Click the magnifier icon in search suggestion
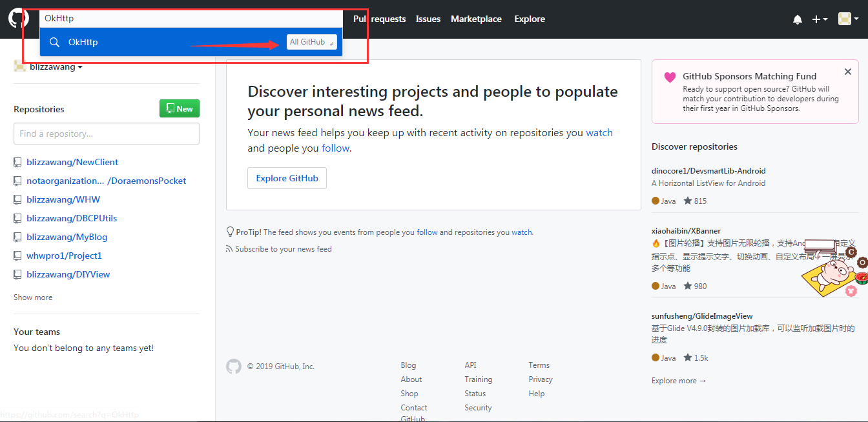 [x=55, y=42]
